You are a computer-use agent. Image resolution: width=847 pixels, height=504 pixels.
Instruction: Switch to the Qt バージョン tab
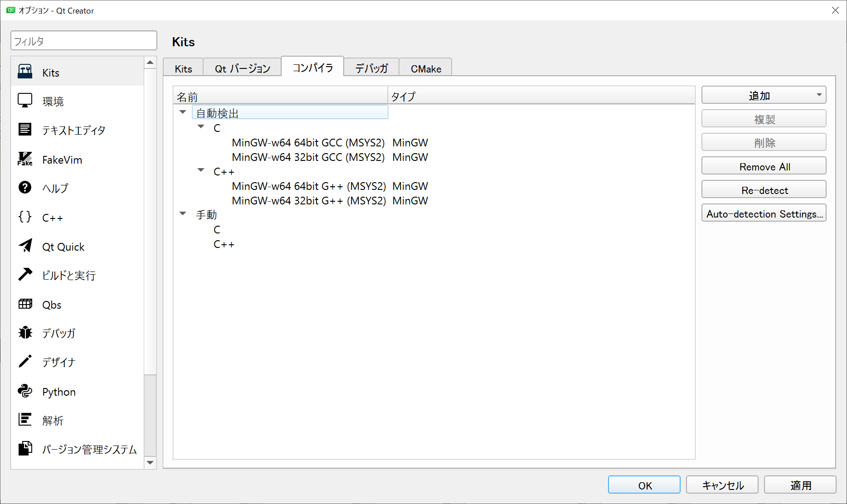point(242,68)
